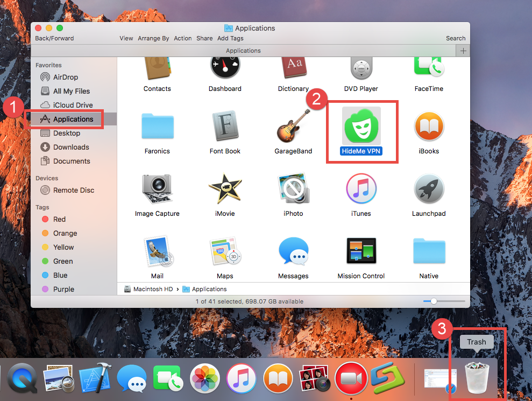The height and width of the screenshot is (401, 532).
Task: Click Search in the toolbar
Action: 456,38
